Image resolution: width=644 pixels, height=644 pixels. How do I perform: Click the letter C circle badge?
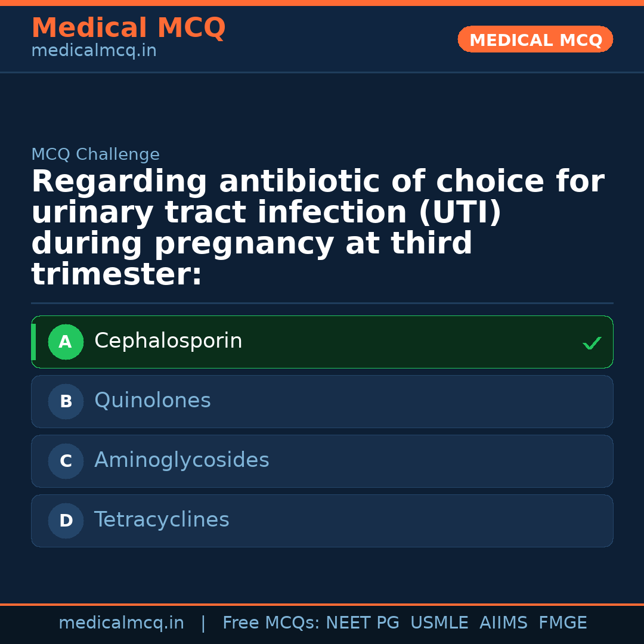(66, 462)
